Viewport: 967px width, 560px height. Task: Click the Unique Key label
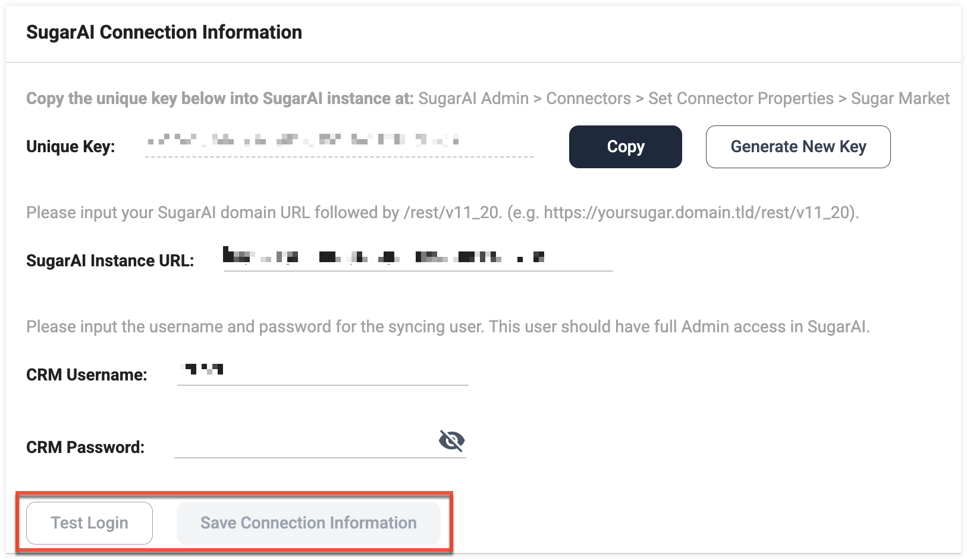tap(71, 146)
